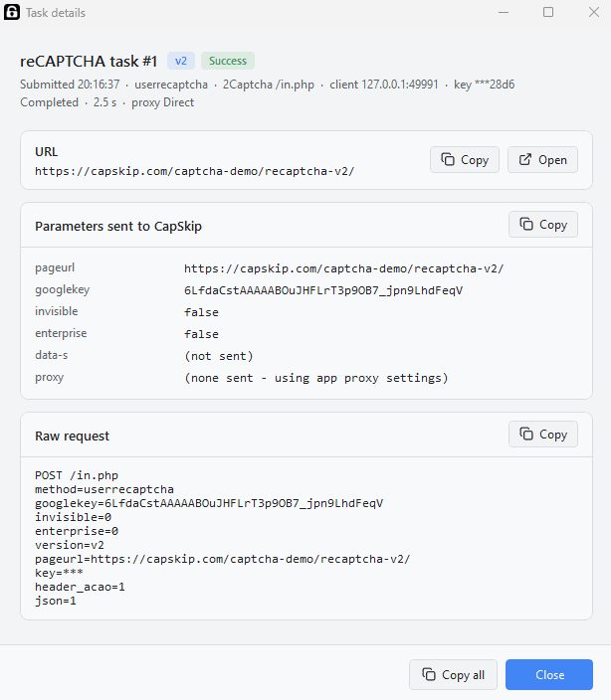The width and height of the screenshot is (611, 700).
Task: Minimize the Task details window
Action: coord(504,12)
